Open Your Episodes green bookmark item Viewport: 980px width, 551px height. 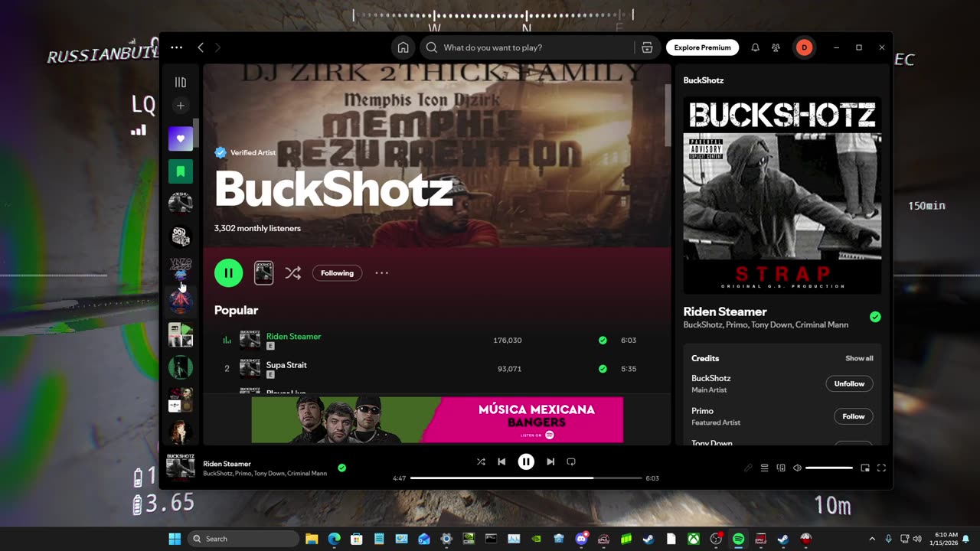(181, 171)
